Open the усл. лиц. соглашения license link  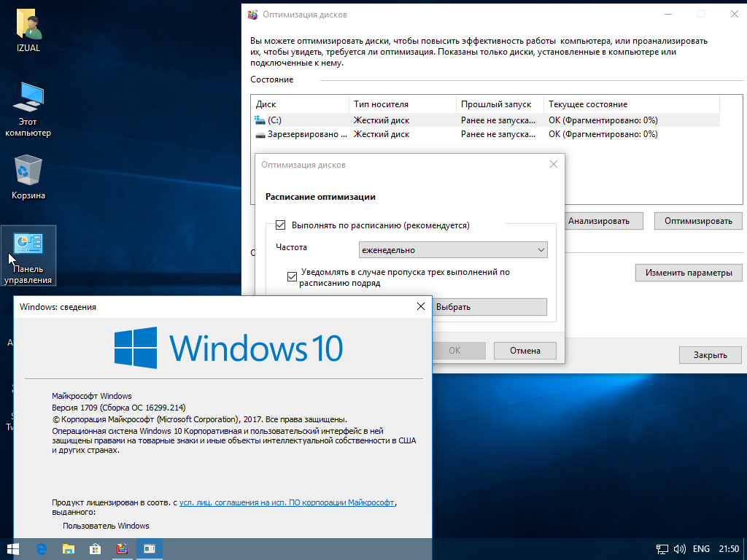[x=287, y=502]
